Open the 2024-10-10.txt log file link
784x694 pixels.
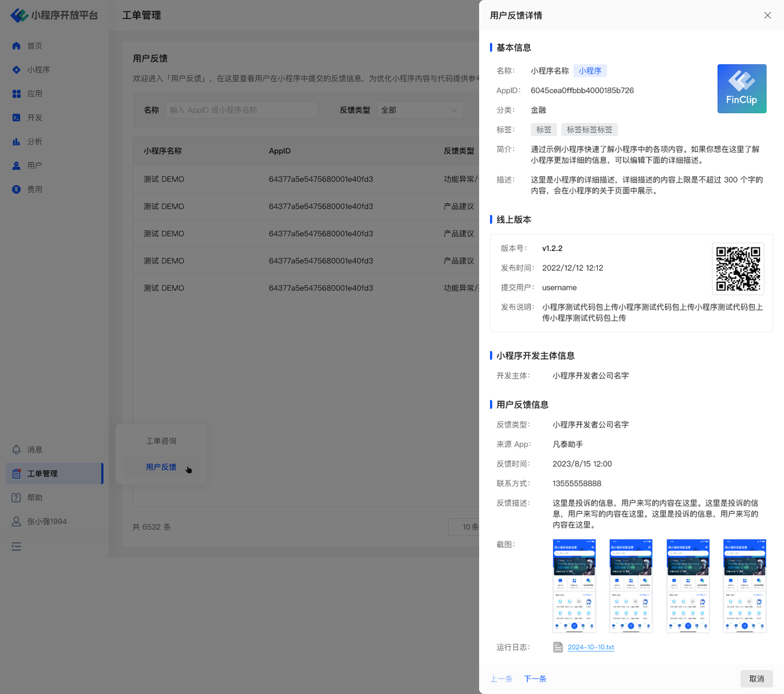tap(590, 647)
